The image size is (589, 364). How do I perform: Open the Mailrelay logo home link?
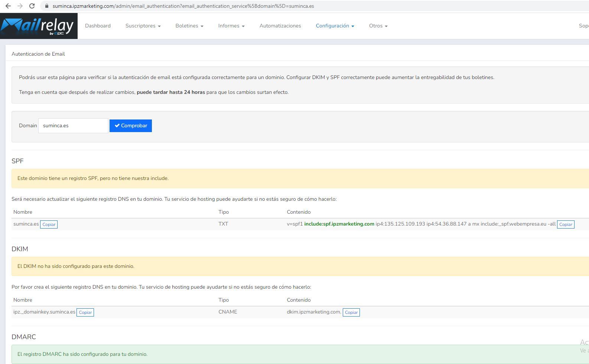tap(39, 26)
